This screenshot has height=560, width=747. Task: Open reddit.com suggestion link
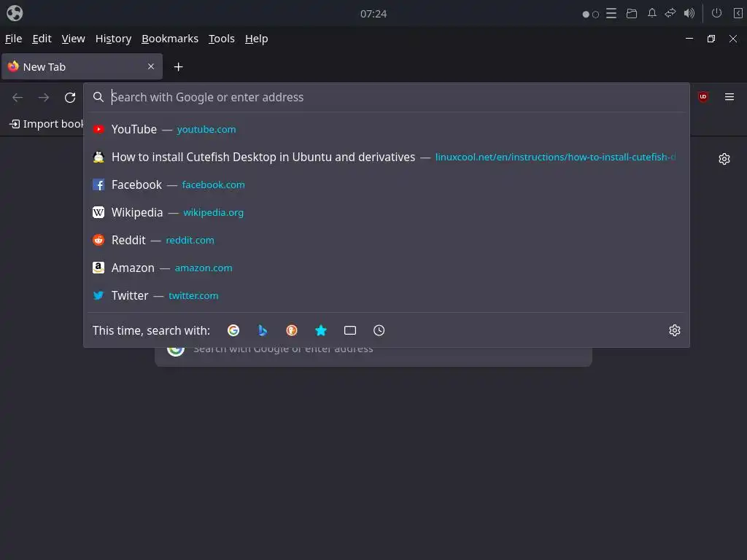point(190,240)
